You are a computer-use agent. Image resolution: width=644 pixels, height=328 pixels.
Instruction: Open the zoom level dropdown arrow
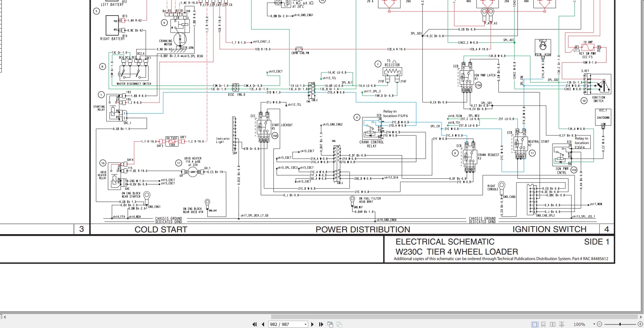[x=594, y=325]
